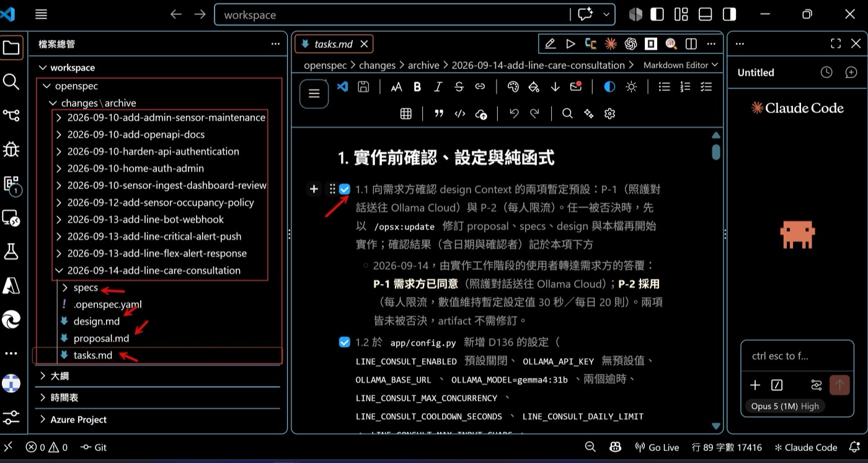Open the design.md file in explorer

point(96,321)
